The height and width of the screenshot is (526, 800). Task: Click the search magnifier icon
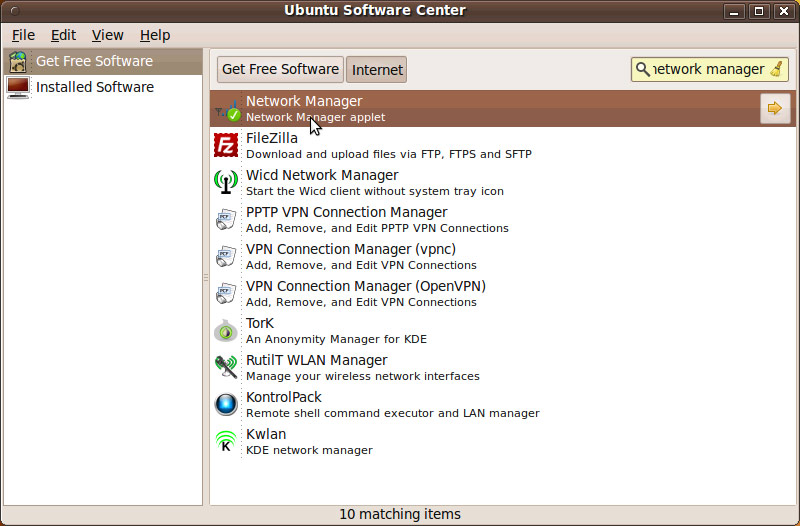click(643, 69)
